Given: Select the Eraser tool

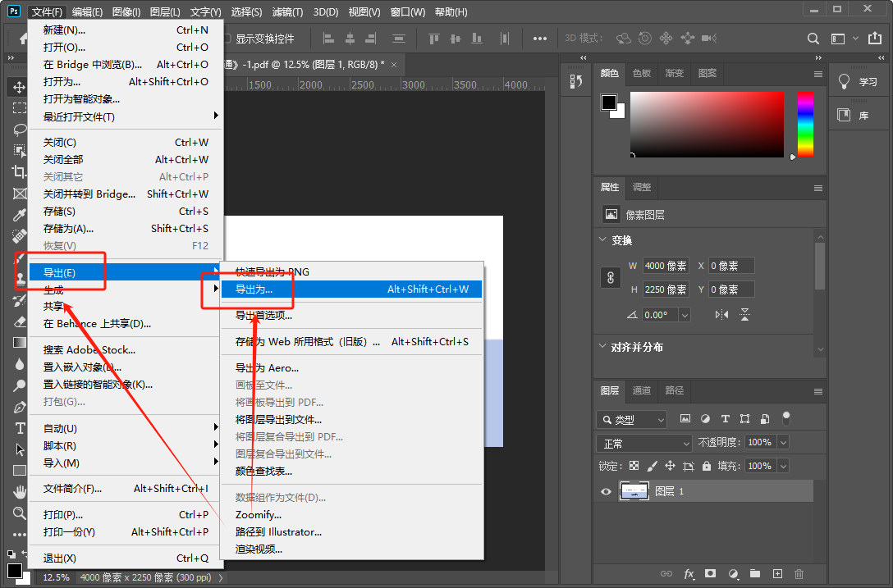Looking at the screenshot, I should tap(20, 321).
